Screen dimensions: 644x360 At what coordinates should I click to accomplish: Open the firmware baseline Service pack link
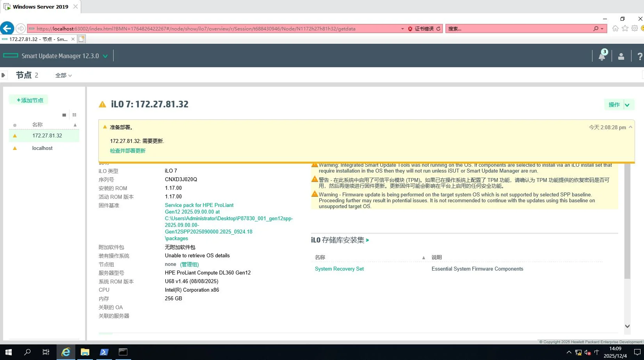coord(229,222)
